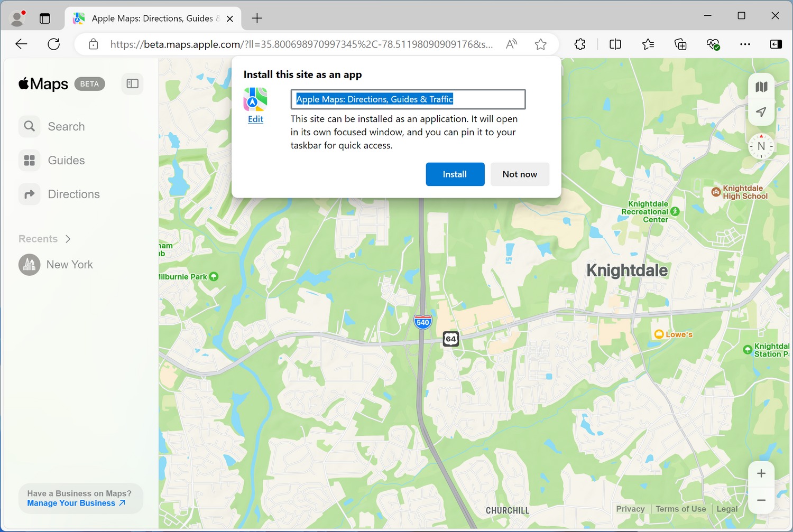Screen dimensions: 793x532
Task: Zoom in with the plus button
Action: [761, 473]
